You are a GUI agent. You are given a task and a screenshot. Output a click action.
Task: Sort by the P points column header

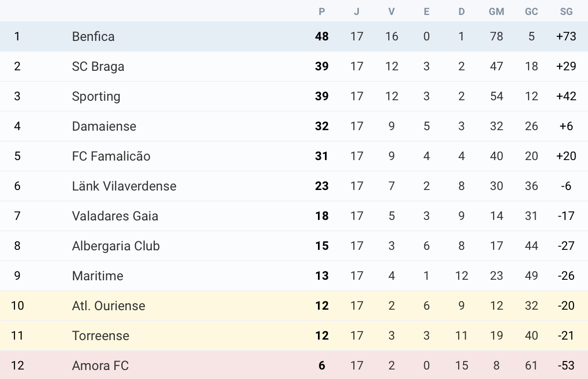pyautogui.click(x=322, y=11)
